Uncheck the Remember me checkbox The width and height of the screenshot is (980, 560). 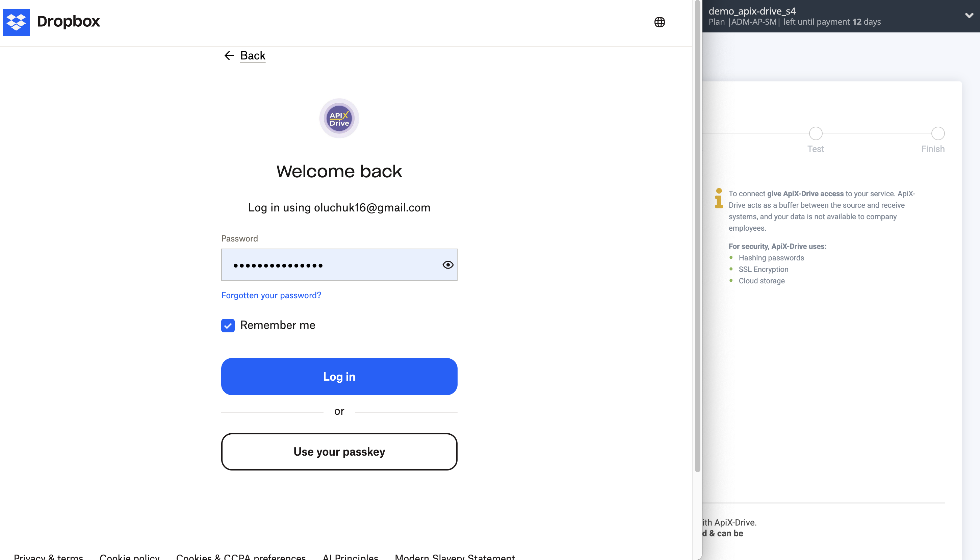tap(228, 325)
